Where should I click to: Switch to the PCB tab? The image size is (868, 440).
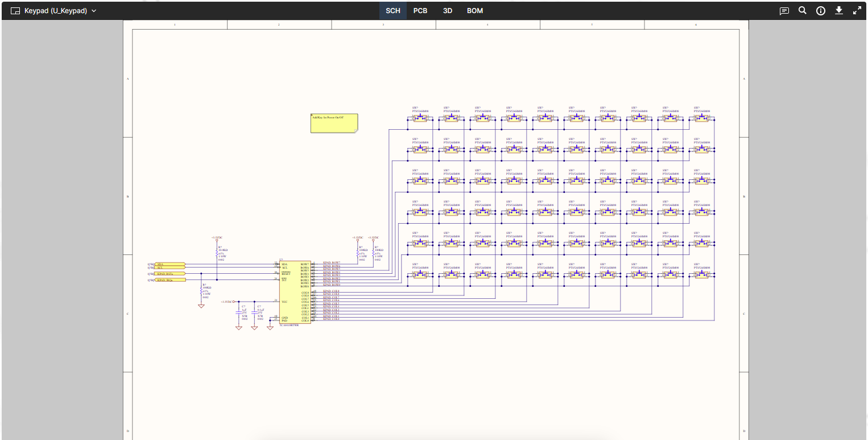pyautogui.click(x=420, y=11)
